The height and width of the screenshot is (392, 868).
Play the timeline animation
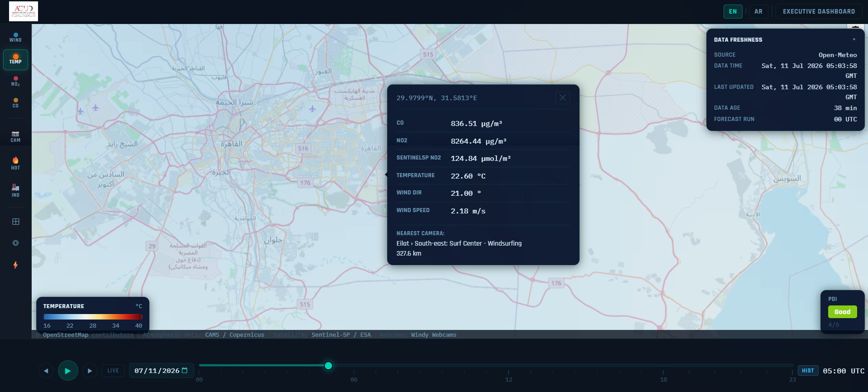click(68, 371)
